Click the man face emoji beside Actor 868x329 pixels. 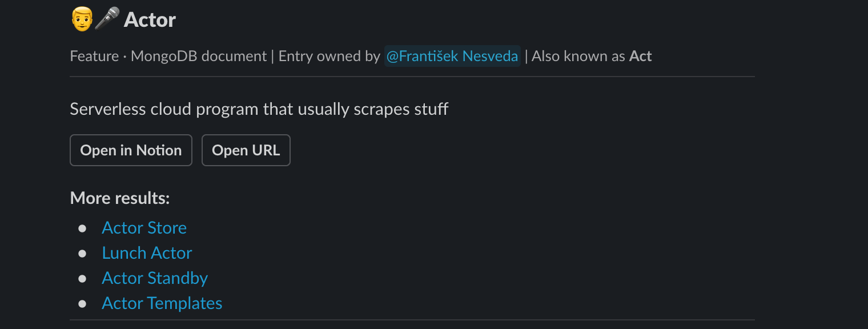tap(81, 19)
